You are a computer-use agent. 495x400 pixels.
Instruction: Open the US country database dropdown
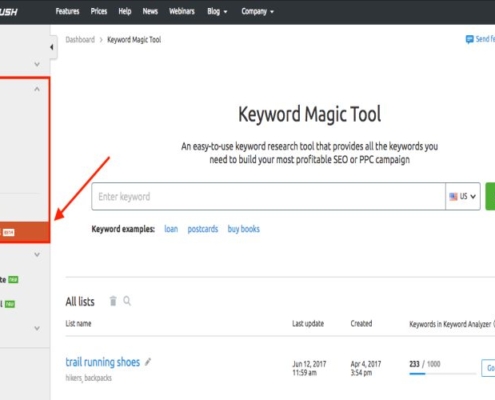463,196
